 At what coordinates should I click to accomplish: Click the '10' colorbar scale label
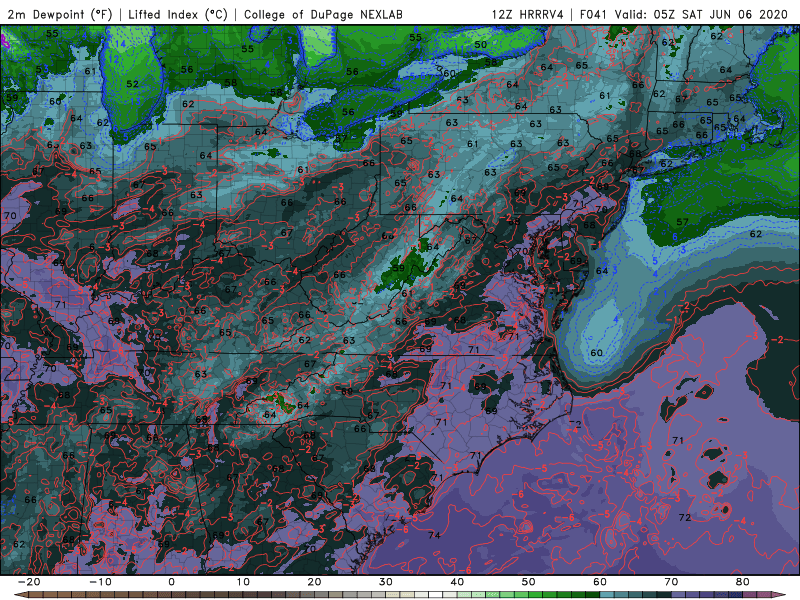243,582
